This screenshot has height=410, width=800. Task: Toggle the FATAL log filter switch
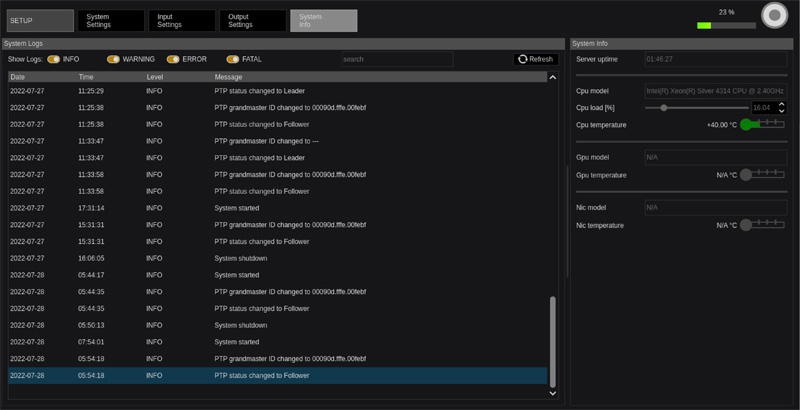click(x=233, y=59)
